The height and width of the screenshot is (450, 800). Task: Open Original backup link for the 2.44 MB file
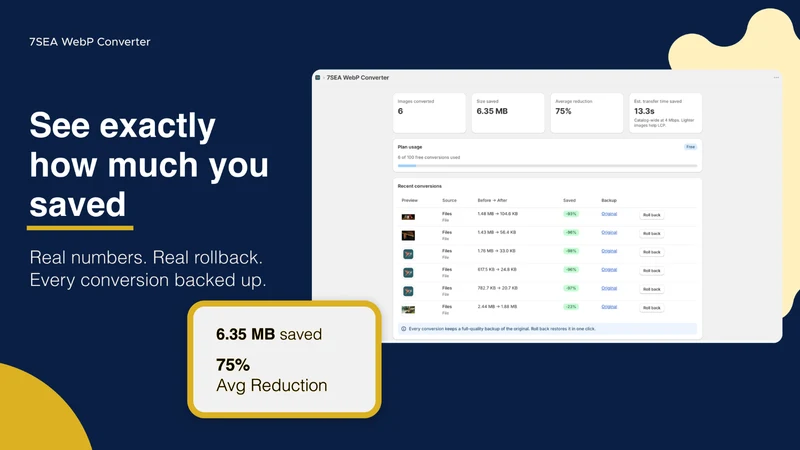click(x=609, y=307)
